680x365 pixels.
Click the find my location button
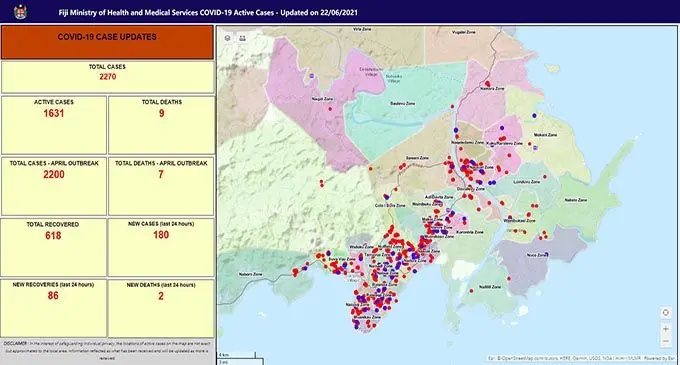click(x=666, y=313)
